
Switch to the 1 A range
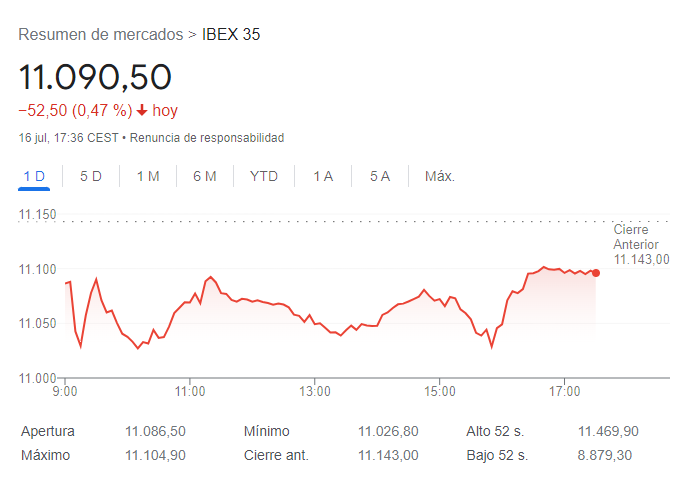click(x=323, y=176)
